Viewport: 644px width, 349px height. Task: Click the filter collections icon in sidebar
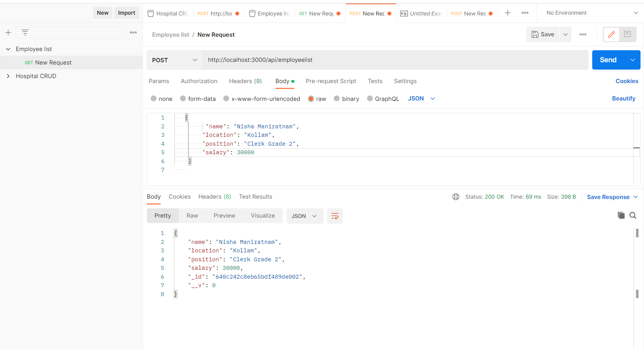pos(25,32)
